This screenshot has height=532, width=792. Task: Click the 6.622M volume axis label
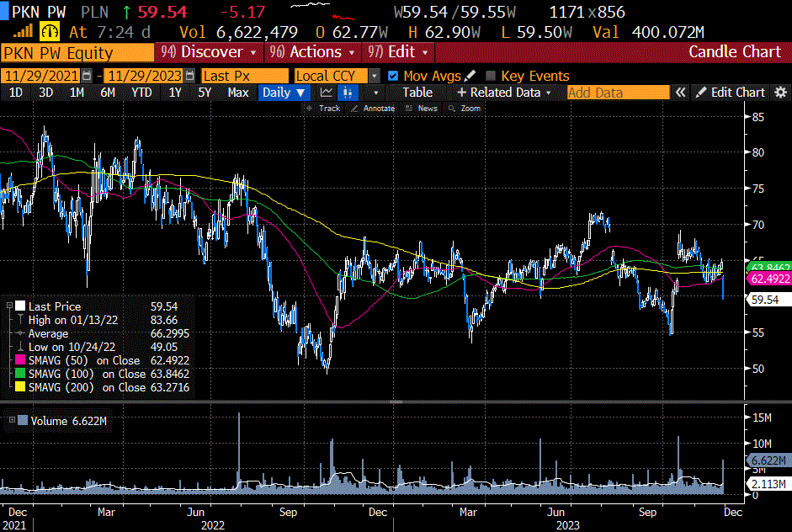click(x=768, y=460)
